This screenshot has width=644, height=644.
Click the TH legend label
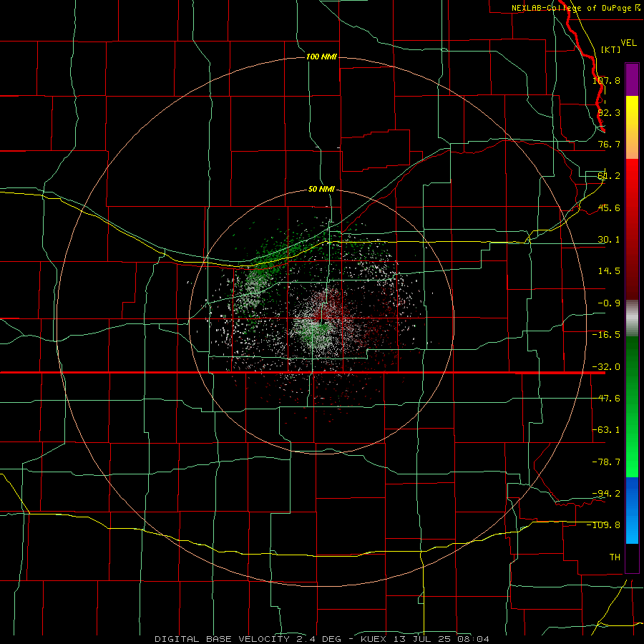(x=615, y=557)
